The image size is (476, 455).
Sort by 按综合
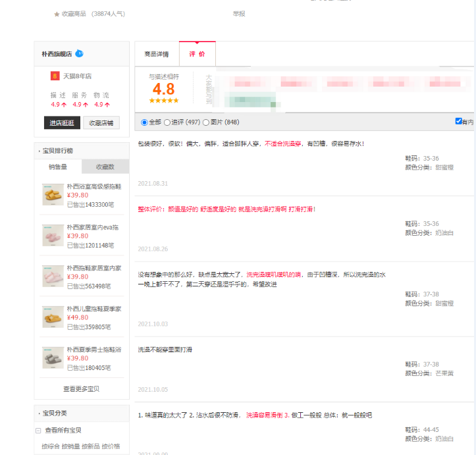pos(51,446)
